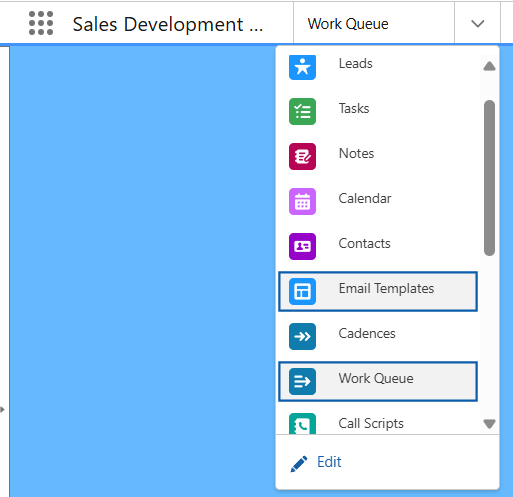Click the Leads star icon
This screenshot has width=513, height=497.
coord(302,67)
